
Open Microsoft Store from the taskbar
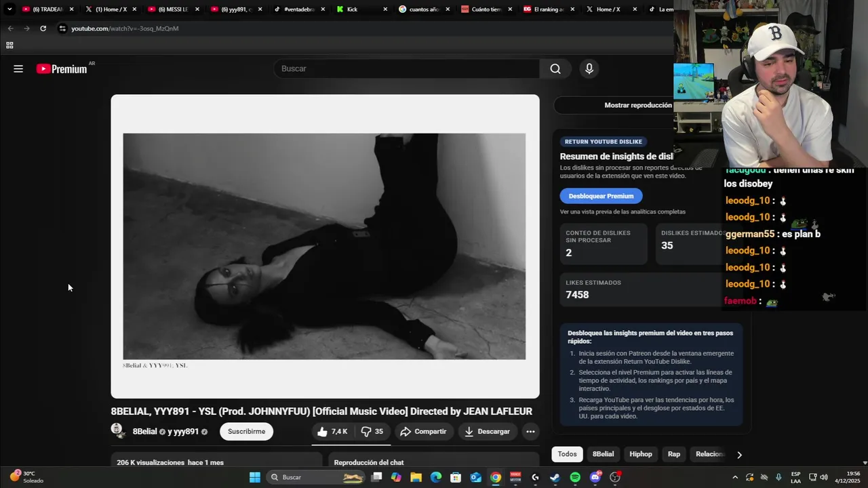click(x=456, y=477)
